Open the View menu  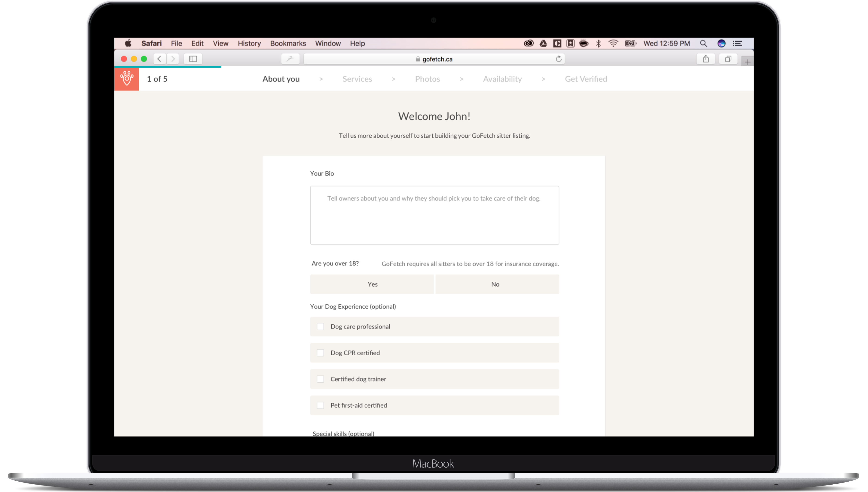click(x=220, y=43)
